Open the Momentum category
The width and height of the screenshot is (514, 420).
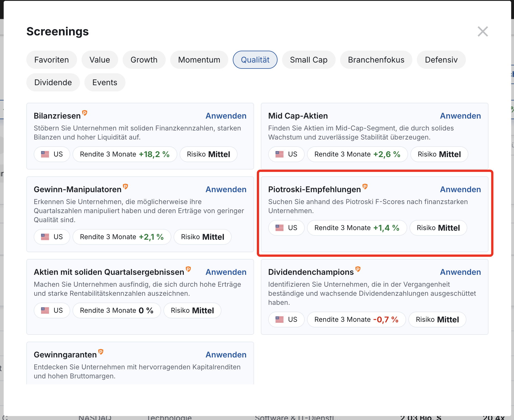[199, 60]
